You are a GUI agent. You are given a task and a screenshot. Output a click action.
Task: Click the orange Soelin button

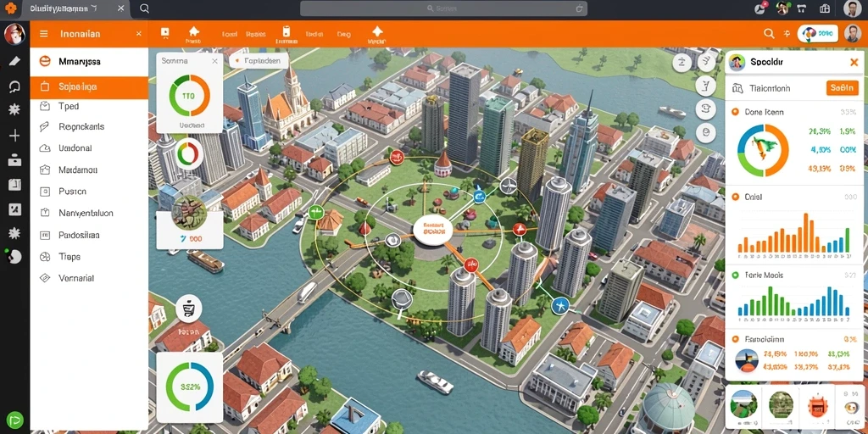point(842,88)
